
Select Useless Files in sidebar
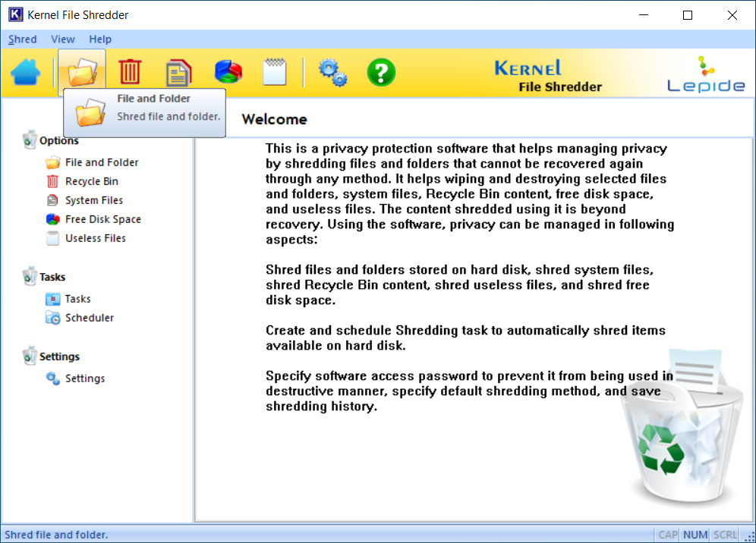tap(96, 238)
